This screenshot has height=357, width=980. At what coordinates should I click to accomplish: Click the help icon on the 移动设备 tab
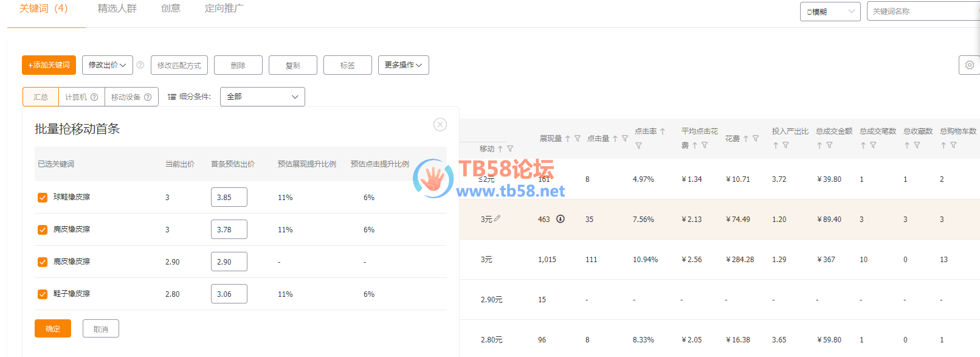point(148,97)
